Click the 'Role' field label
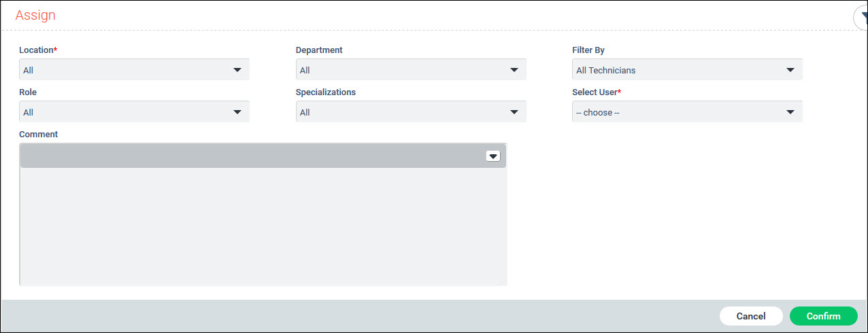 coord(28,92)
